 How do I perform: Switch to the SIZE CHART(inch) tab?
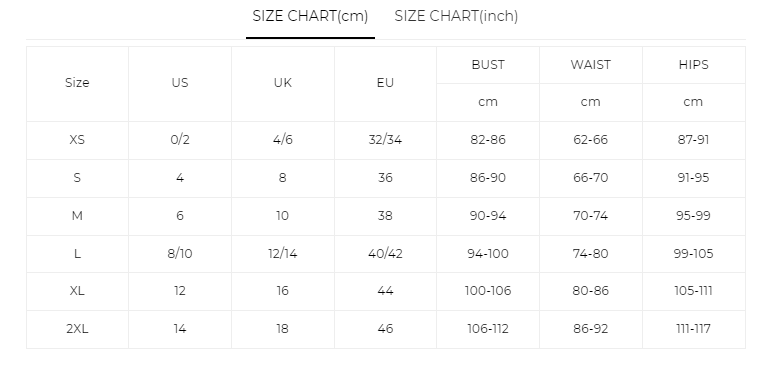point(456,17)
